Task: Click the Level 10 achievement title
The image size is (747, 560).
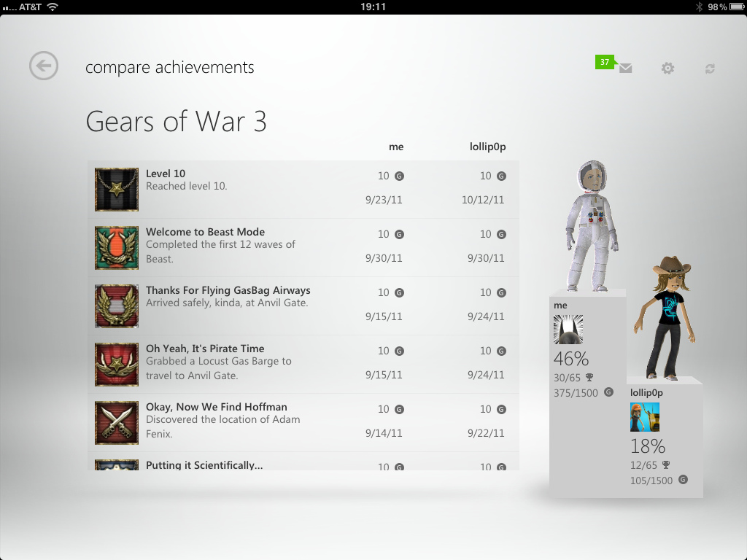Action: click(x=166, y=174)
